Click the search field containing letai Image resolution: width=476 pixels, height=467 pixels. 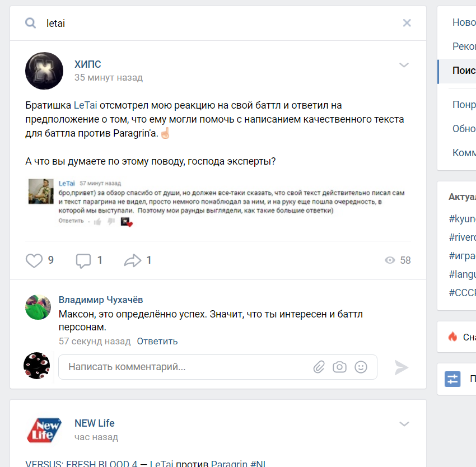pyautogui.click(x=218, y=23)
